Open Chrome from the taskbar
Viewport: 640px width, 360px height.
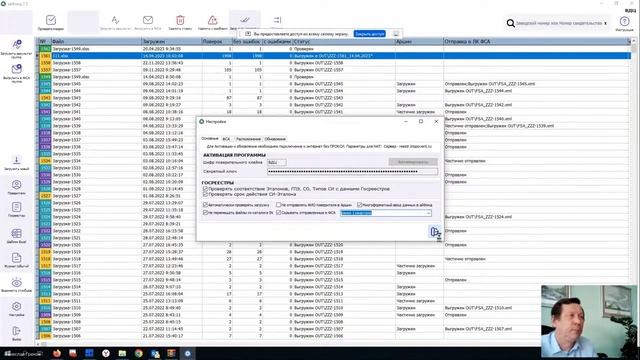(x=138, y=353)
